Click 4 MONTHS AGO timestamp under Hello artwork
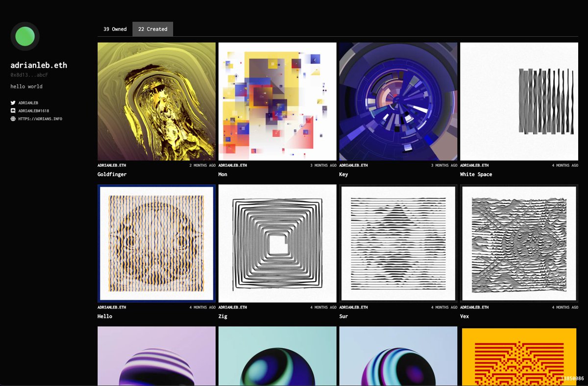588x386 pixels. click(x=202, y=308)
